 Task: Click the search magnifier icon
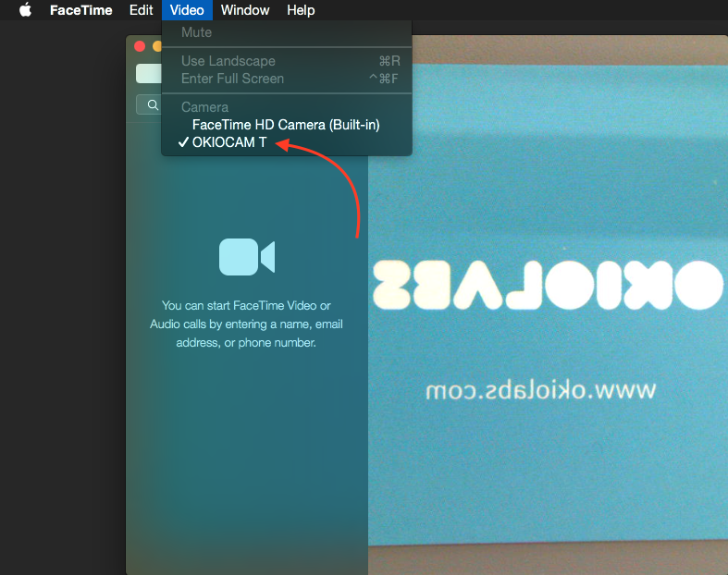point(153,104)
